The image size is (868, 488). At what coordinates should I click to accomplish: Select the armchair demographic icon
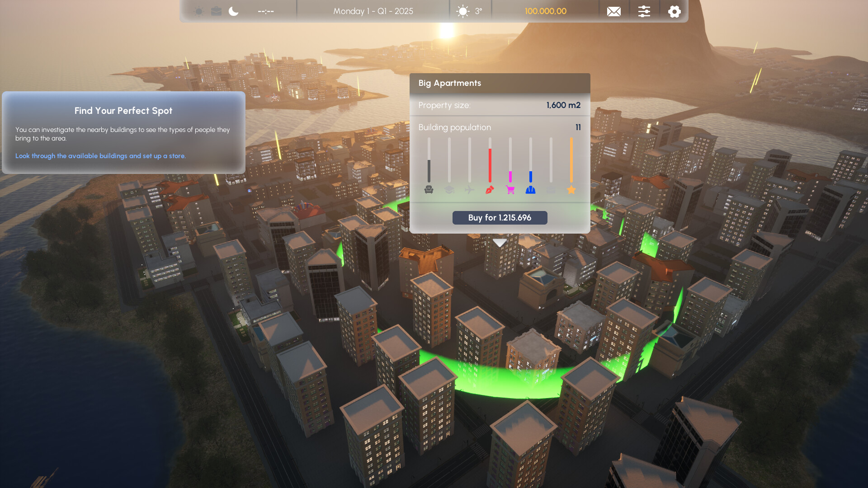tap(428, 190)
